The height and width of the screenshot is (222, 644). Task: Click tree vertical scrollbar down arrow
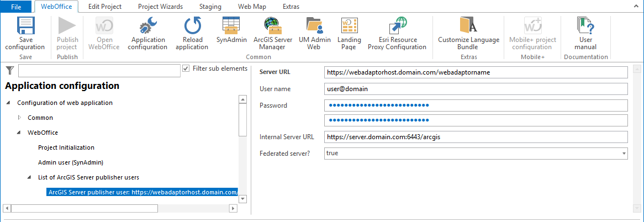click(242, 199)
